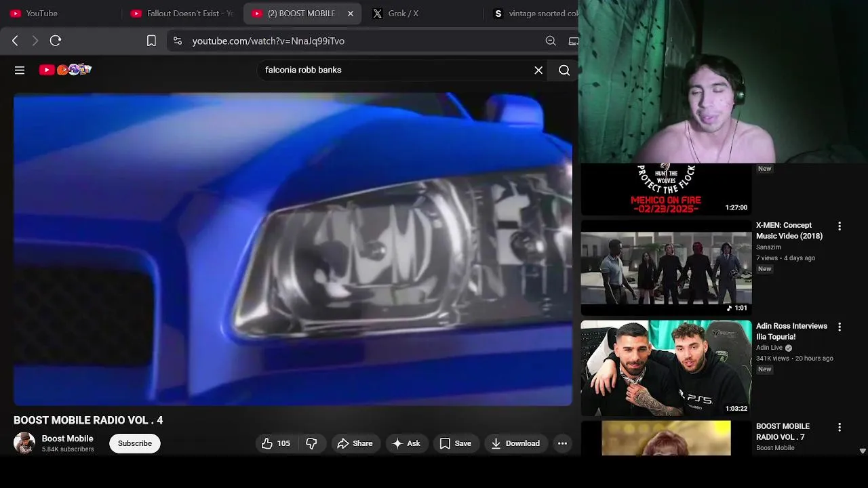Open Adin Ross Interviews Ilia Topuria title
Viewport: 868px width, 488px height.
click(x=791, y=331)
